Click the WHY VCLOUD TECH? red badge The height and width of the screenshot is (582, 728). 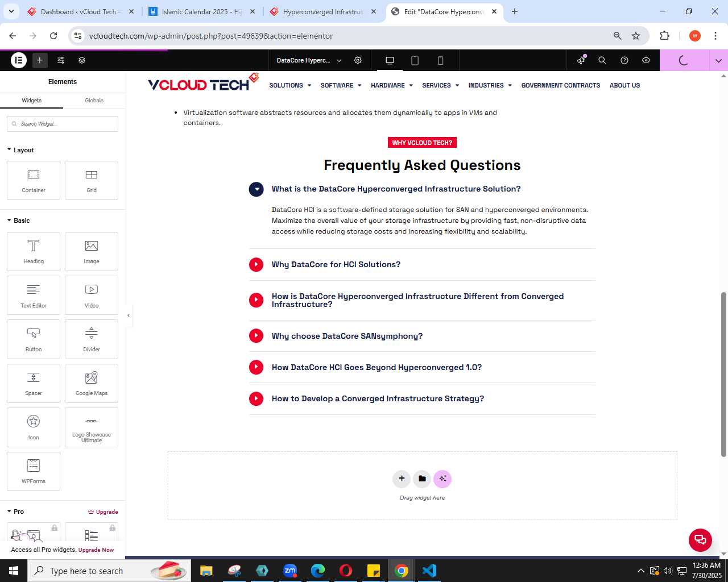422,143
